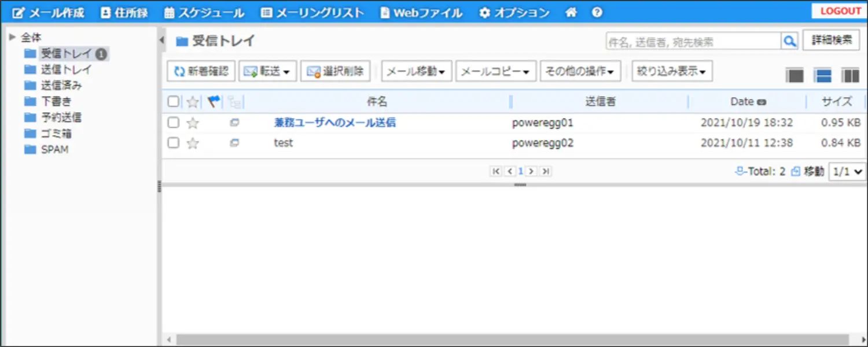Expand the 絞り込み表示 dropdown

point(671,71)
